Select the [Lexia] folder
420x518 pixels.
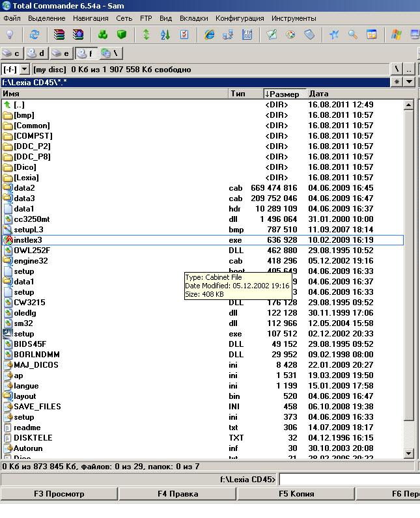pyautogui.click(x=203, y=178)
